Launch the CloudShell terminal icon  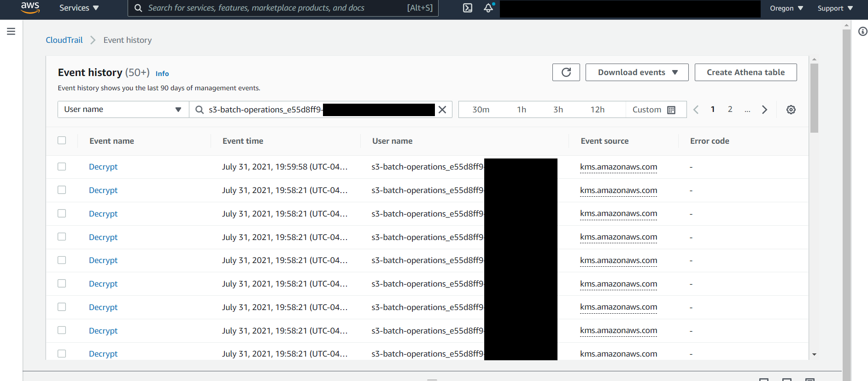(x=468, y=8)
